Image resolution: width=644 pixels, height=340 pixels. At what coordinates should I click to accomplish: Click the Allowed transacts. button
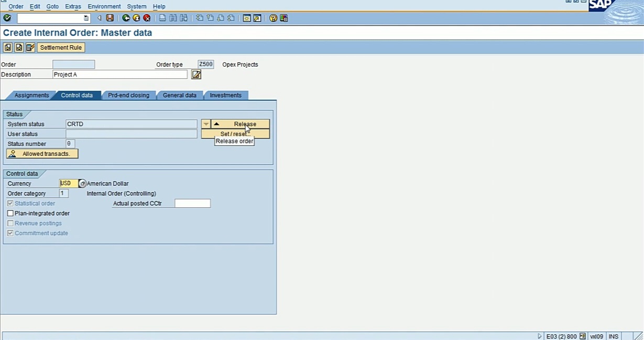pyautogui.click(x=42, y=154)
